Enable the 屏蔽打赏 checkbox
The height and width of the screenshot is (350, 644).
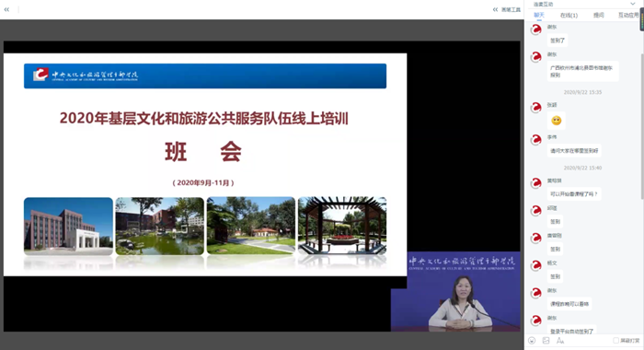615,341
